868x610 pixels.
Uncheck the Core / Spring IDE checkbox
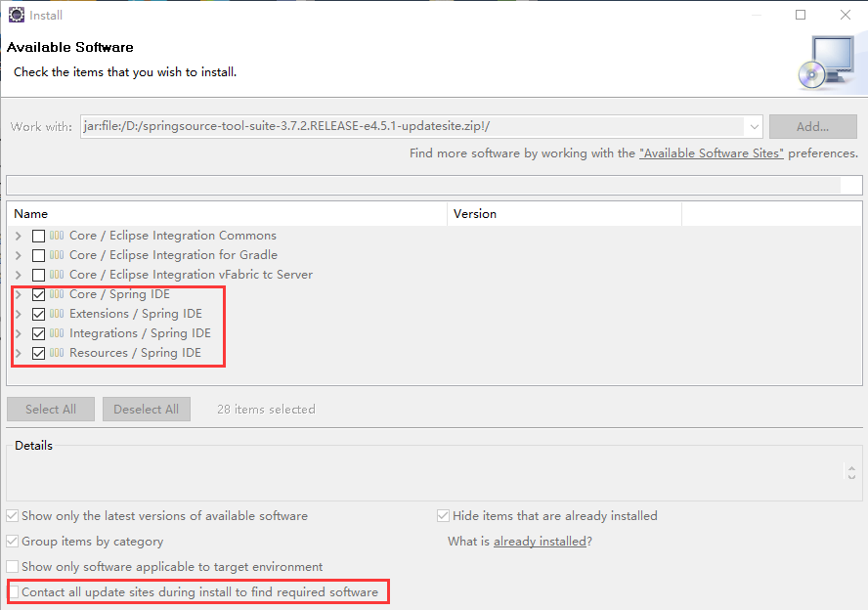click(38, 294)
